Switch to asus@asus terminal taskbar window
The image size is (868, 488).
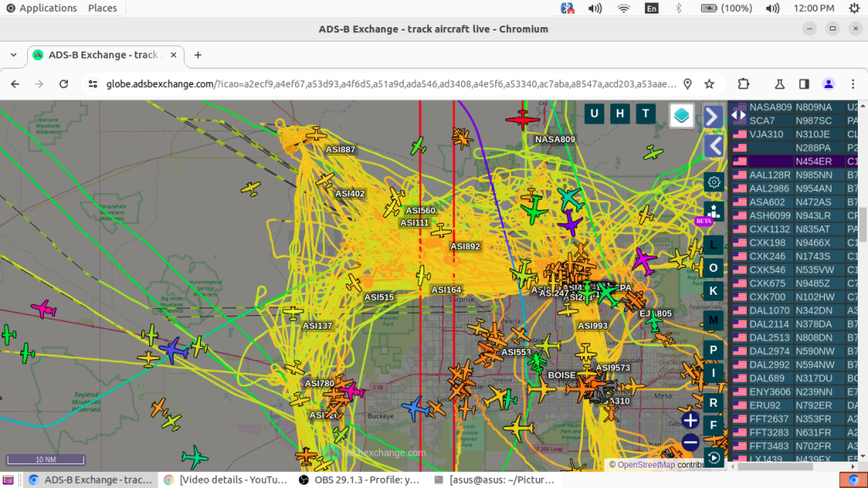pos(495,480)
